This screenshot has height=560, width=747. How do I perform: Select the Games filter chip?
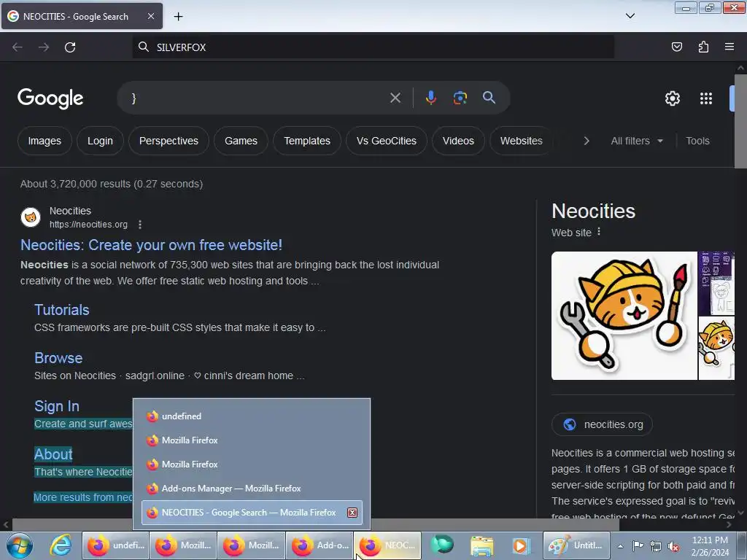241,141
